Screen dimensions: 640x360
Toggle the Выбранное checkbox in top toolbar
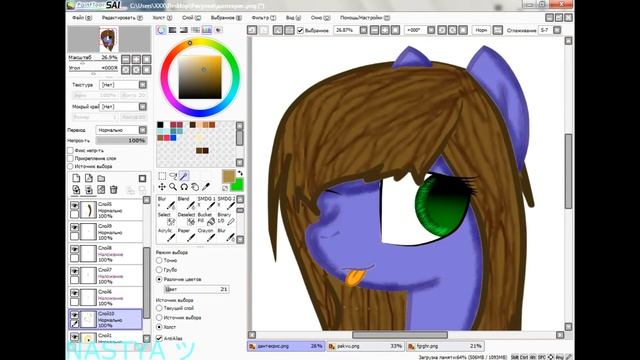(x=300, y=30)
